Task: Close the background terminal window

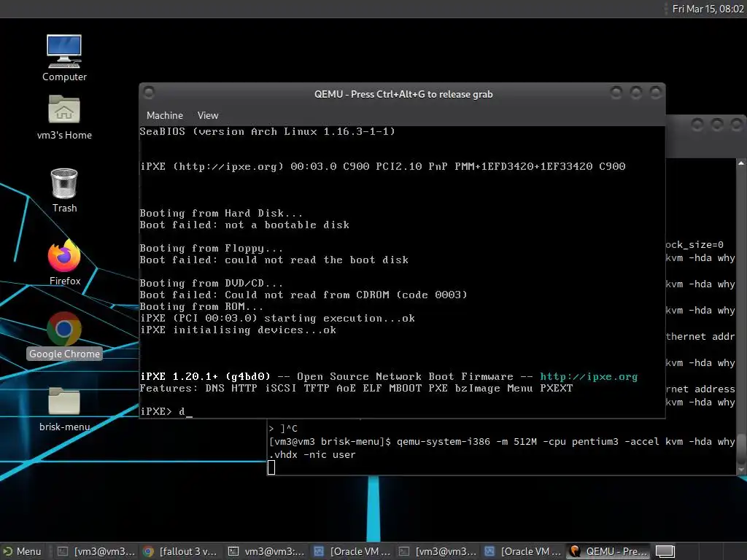Action: [737, 125]
